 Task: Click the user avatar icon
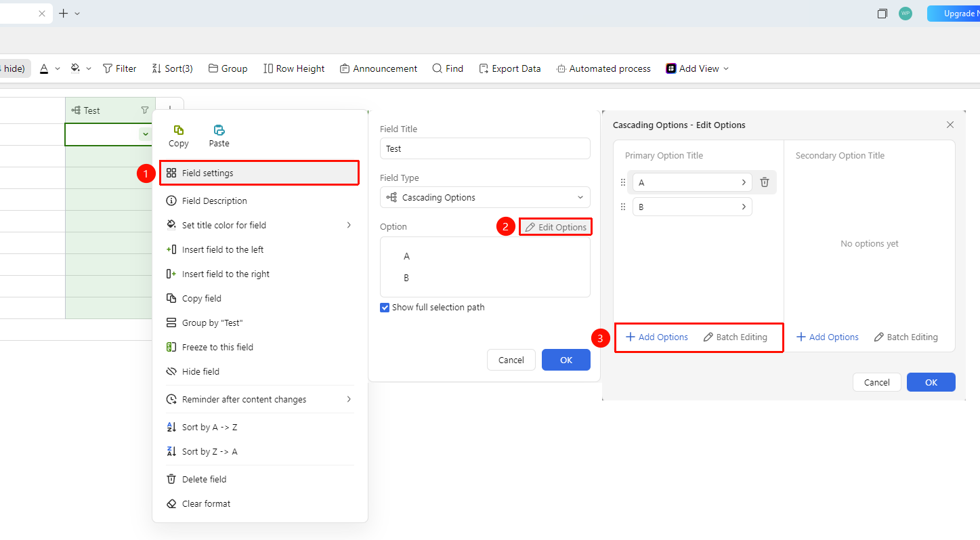click(906, 14)
